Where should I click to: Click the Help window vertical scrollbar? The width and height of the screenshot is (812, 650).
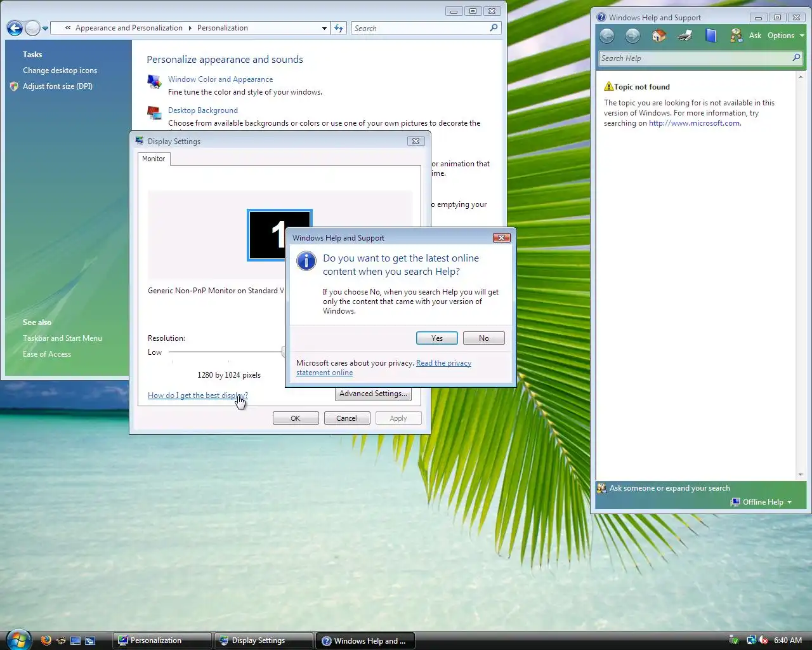[x=800, y=275]
